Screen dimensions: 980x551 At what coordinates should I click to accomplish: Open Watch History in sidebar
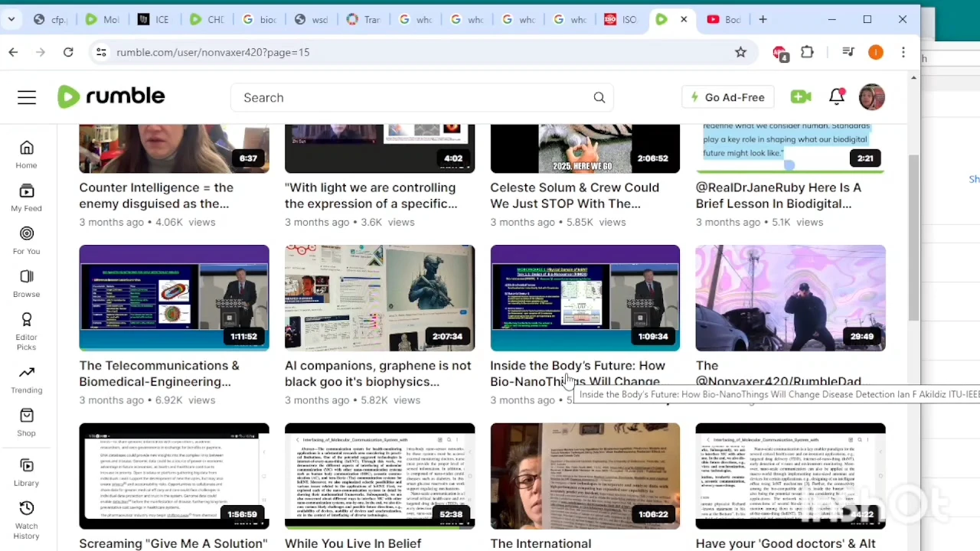(26, 520)
